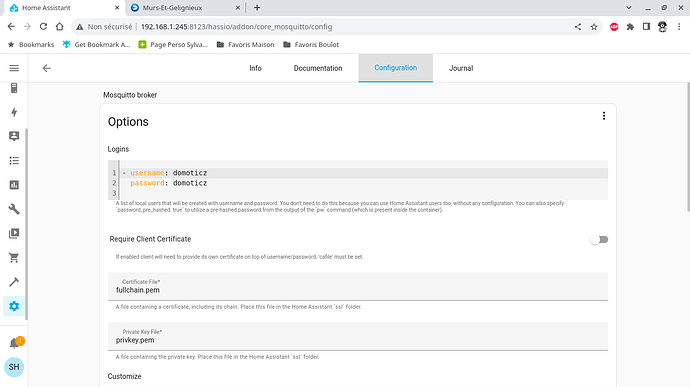The height and width of the screenshot is (387, 690).
Task: Switch to the Documentation tab
Action: [318, 68]
